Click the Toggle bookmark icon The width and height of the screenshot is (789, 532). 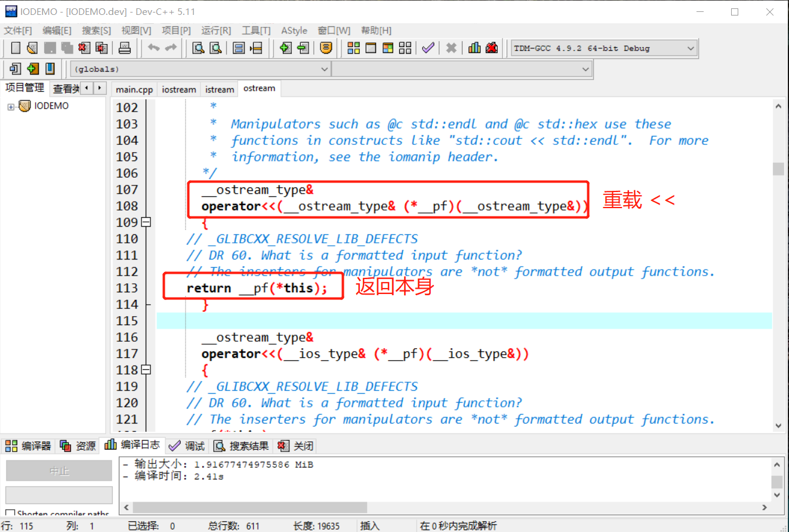click(x=33, y=69)
